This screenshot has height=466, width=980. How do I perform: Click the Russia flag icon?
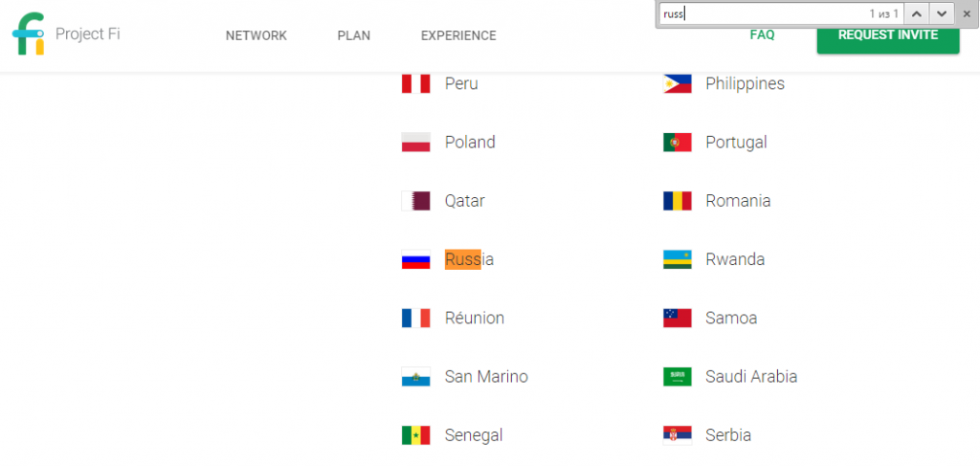415,259
